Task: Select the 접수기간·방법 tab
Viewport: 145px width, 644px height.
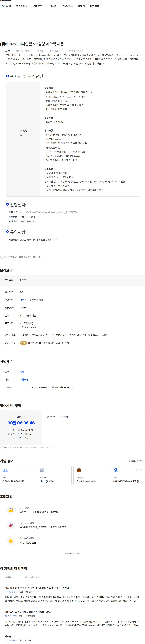Action: 22,51
